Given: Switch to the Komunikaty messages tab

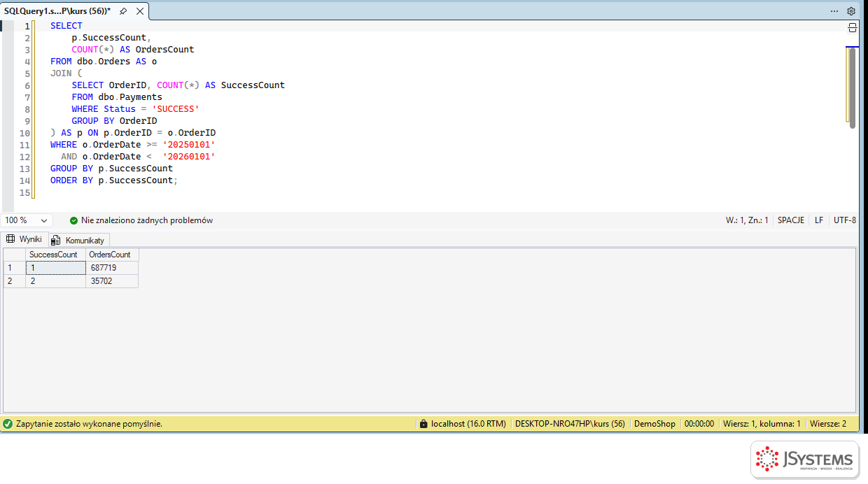Looking at the screenshot, I should 79,240.
